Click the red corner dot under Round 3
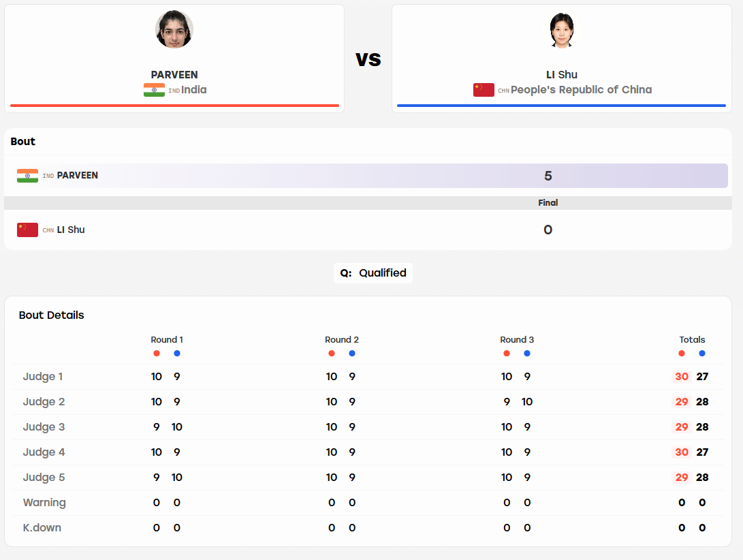 (x=507, y=354)
